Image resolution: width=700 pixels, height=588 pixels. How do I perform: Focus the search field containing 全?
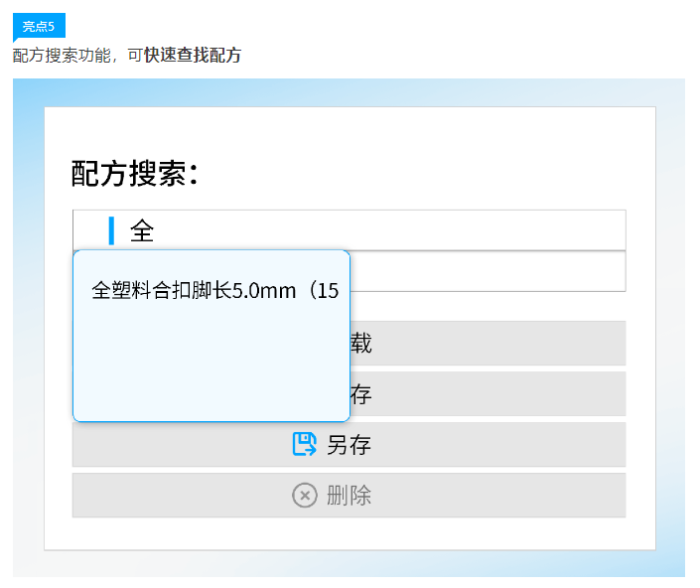377,230
